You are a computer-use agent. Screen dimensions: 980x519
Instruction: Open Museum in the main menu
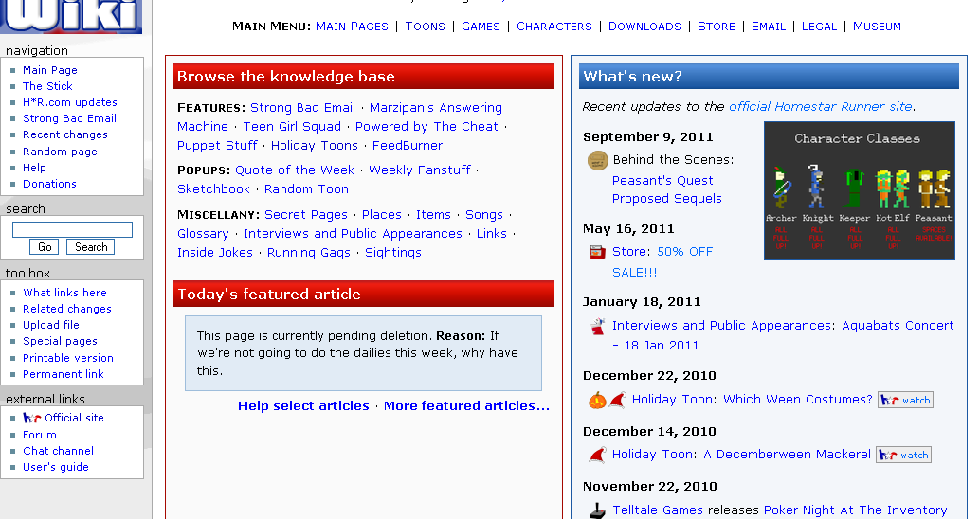pos(877,27)
